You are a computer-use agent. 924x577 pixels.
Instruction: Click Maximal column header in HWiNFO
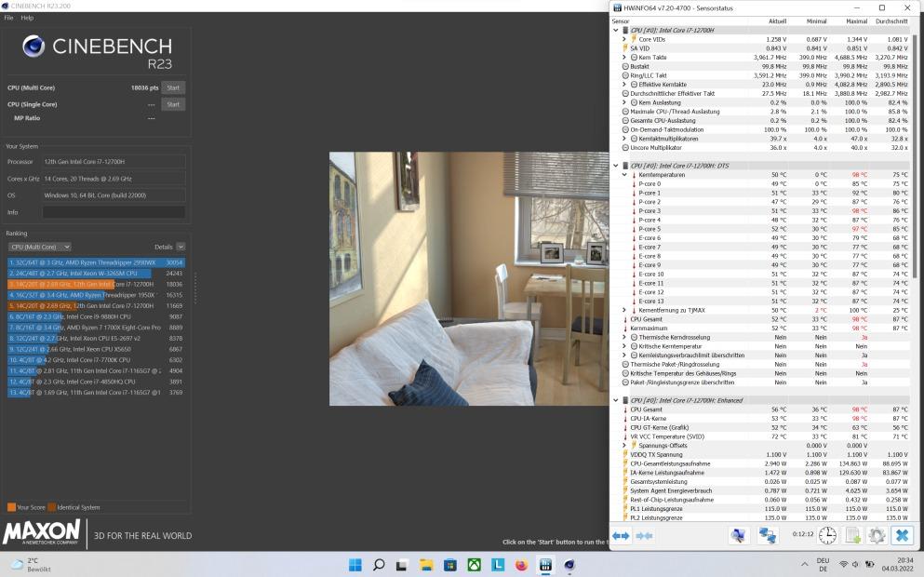point(856,21)
